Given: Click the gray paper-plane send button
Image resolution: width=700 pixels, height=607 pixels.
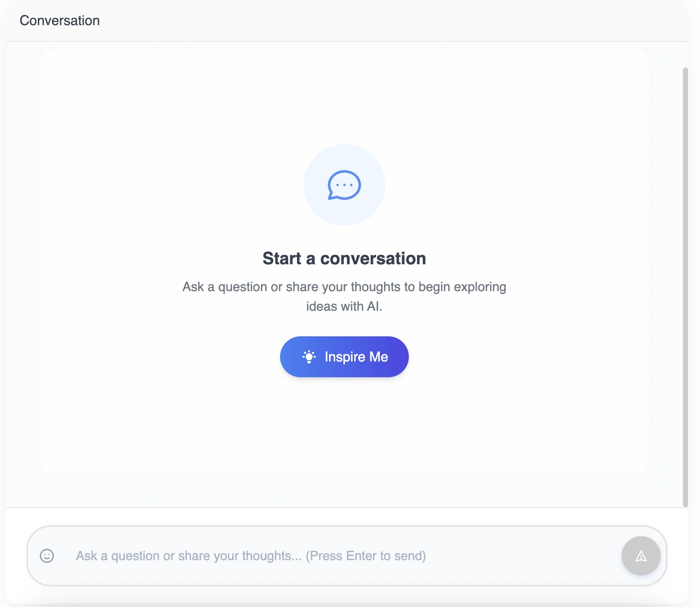Looking at the screenshot, I should click(641, 556).
